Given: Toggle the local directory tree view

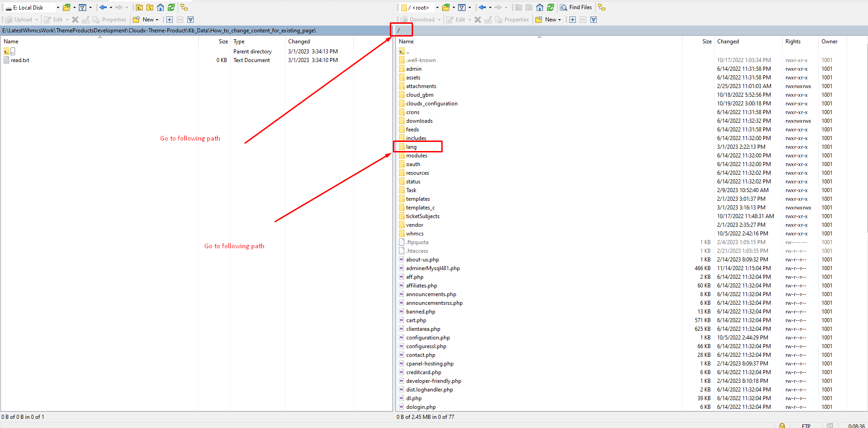Looking at the screenshot, I should point(184,7).
